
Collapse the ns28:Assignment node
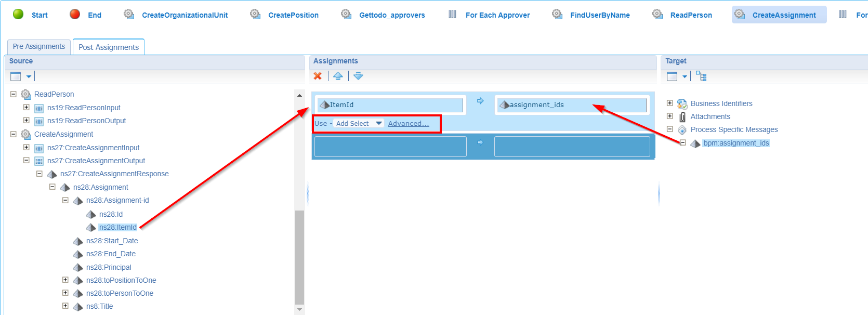coord(52,187)
